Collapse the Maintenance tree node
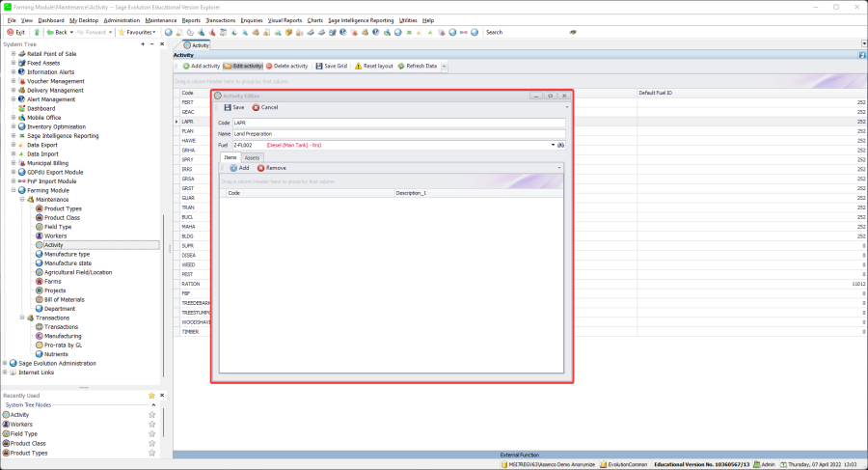 click(22, 200)
